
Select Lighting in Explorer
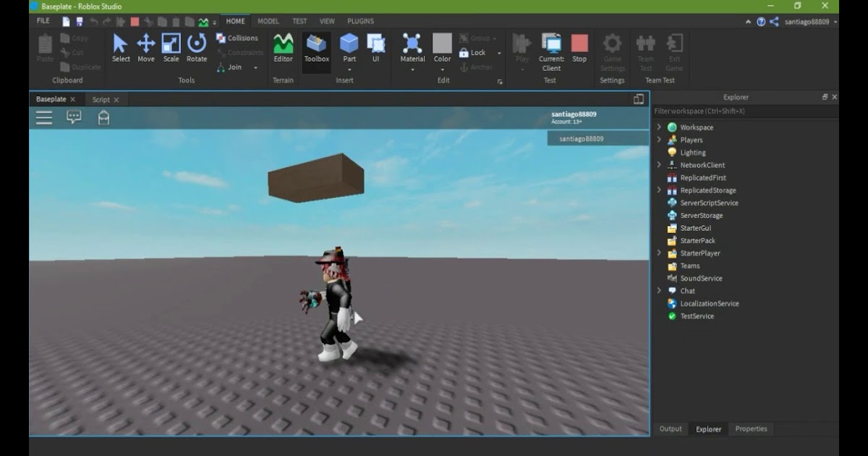693,153
